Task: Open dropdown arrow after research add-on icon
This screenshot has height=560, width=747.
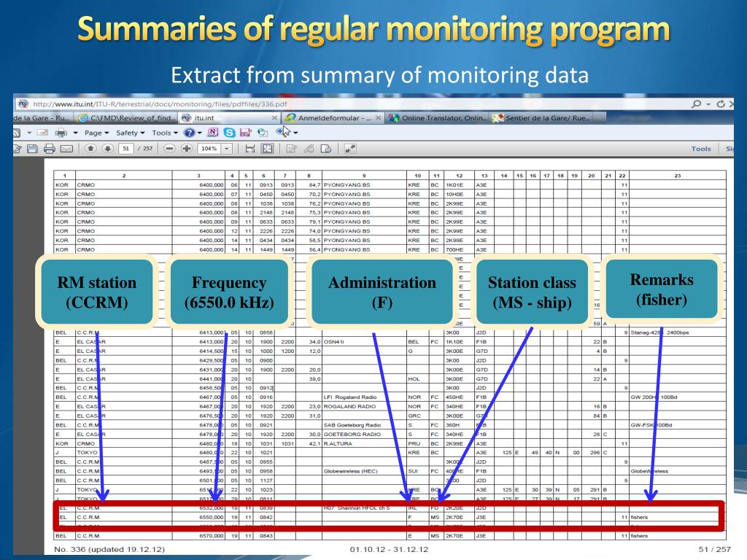Action: click(x=296, y=133)
